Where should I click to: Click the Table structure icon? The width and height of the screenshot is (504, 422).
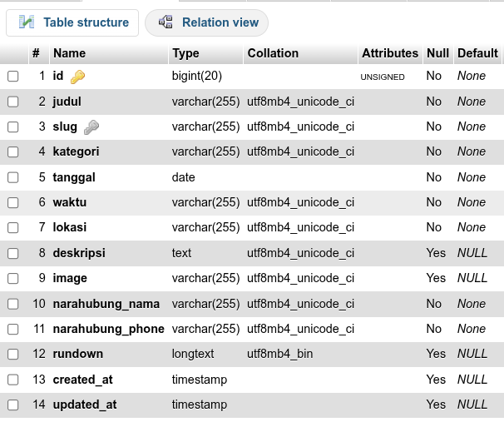pyautogui.click(x=27, y=22)
